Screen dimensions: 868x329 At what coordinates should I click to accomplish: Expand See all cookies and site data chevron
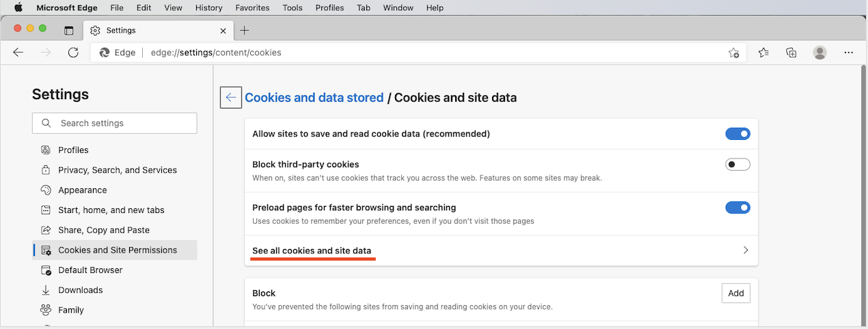tap(746, 251)
